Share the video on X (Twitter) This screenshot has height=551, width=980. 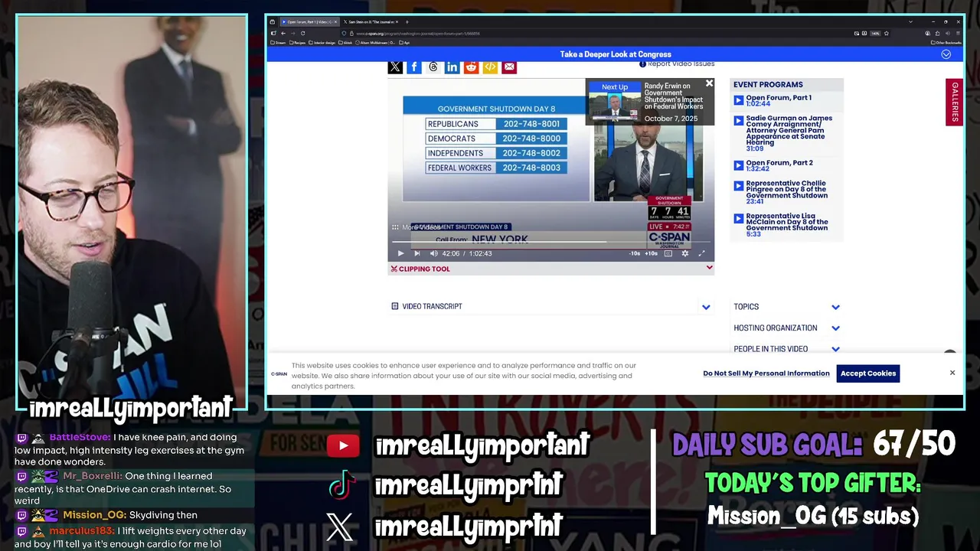[395, 67]
